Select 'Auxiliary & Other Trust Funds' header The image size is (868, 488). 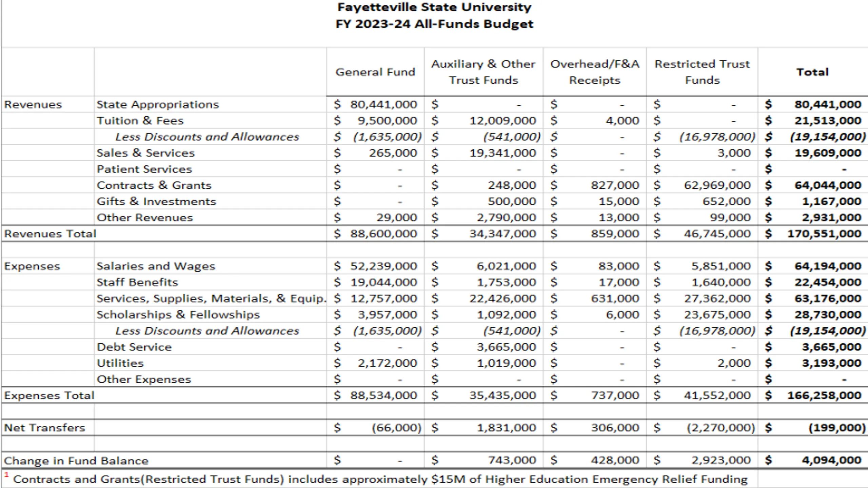click(484, 72)
